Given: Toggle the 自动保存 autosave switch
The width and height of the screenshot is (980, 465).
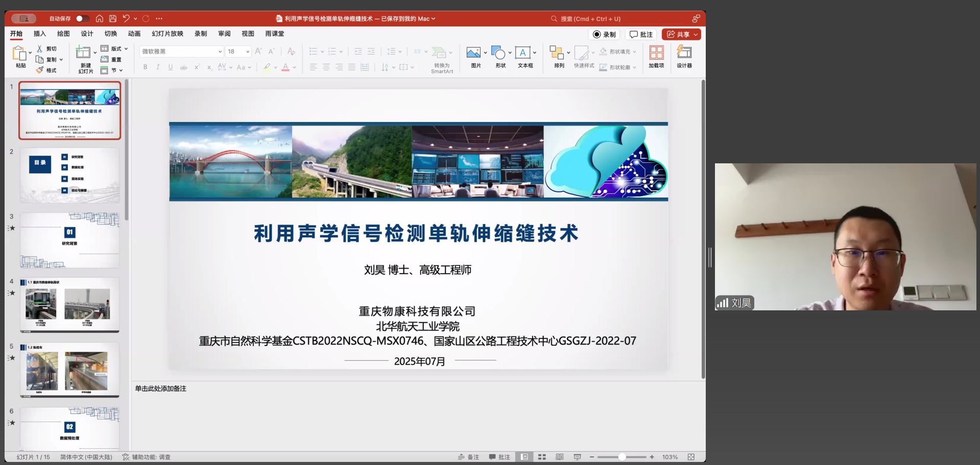Looking at the screenshot, I should pyautogui.click(x=82, y=19).
